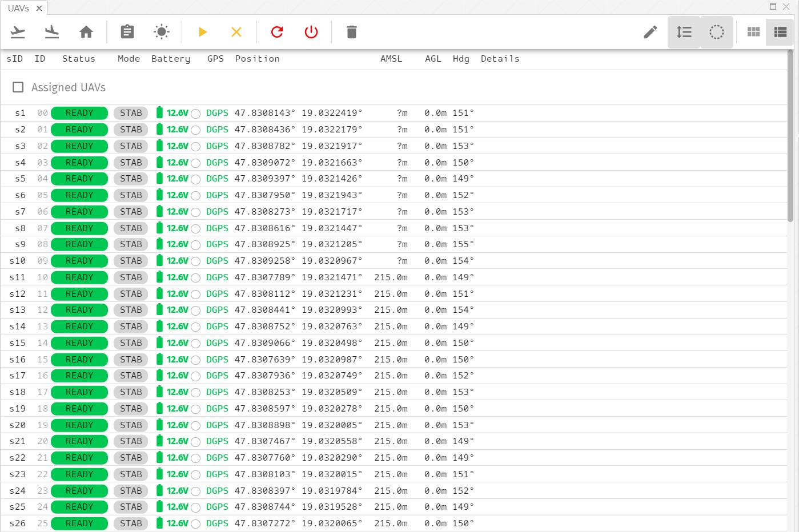Toggle the selection-only filter circle
This screenshot has width=799, height=532.
(716, 32)
